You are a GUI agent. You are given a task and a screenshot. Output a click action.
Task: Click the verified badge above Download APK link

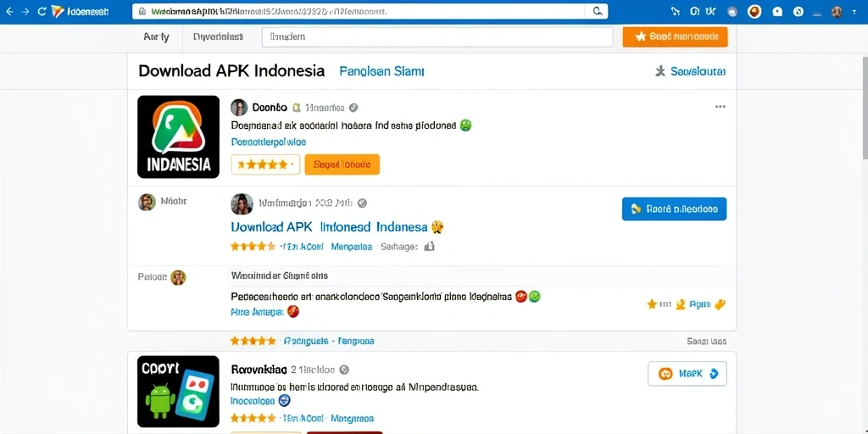(363, 203)
